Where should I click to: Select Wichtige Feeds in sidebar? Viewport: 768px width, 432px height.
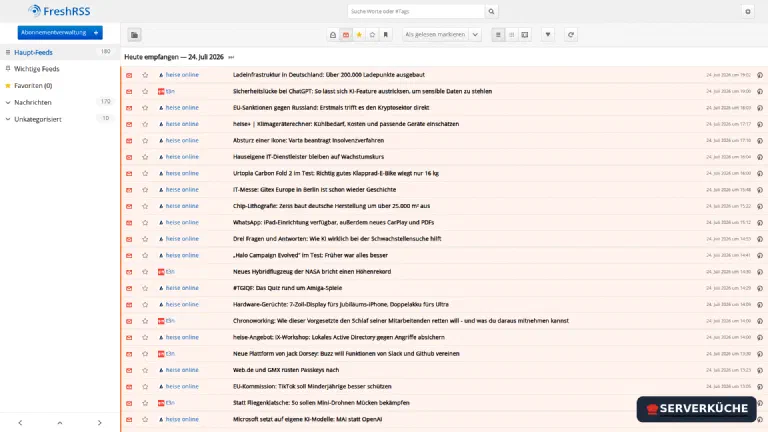click(37, 69)
